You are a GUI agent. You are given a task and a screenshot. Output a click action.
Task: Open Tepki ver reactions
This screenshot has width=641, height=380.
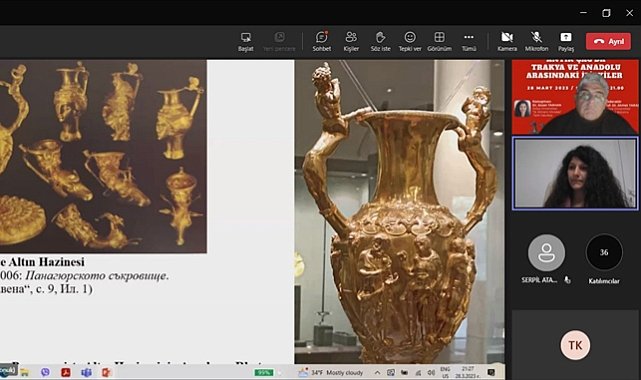coord(410,41)
